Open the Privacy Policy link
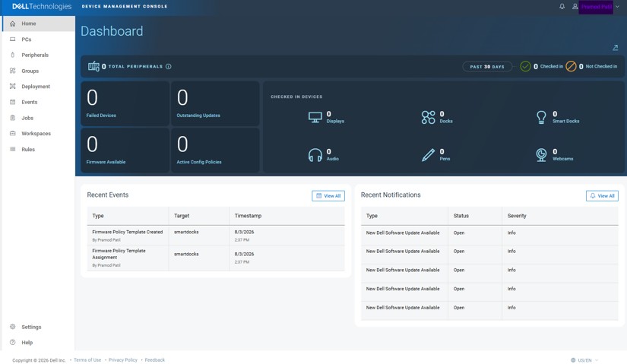 click(x=123, y=360)
